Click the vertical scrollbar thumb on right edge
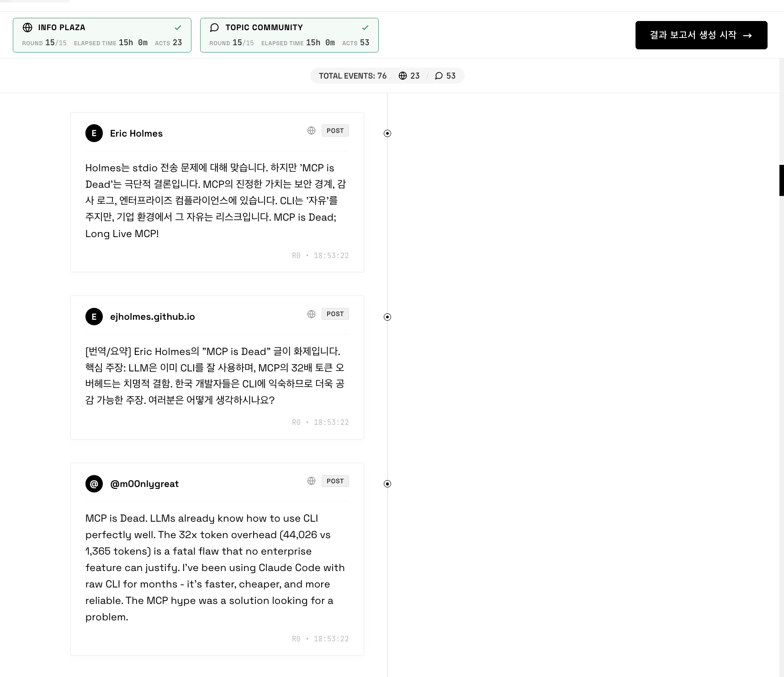Image resolution: width=784 pixels, height=677 pixels. [x=782, y=180]
